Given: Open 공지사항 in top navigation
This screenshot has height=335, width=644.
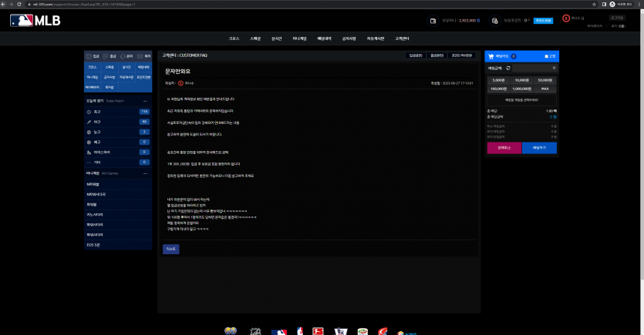Looking at the screenshot, I should (349, 39).
